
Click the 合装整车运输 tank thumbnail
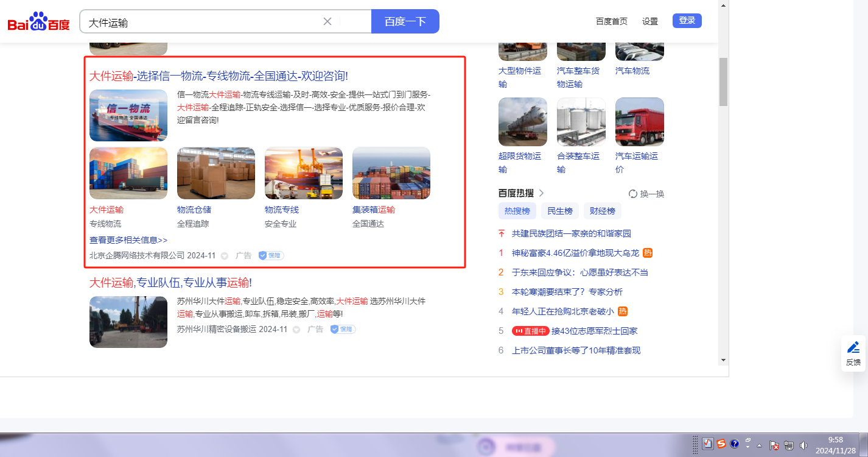(x=581, y=122)
